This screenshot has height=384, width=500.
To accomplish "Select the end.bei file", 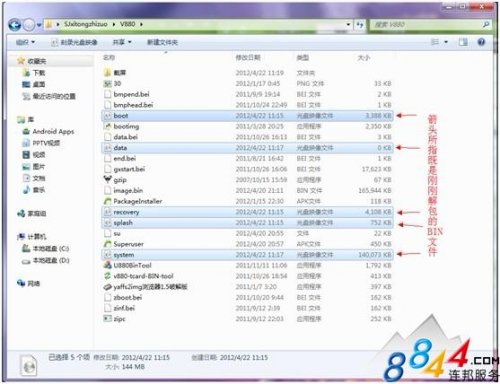I will (x=125, y=158).
